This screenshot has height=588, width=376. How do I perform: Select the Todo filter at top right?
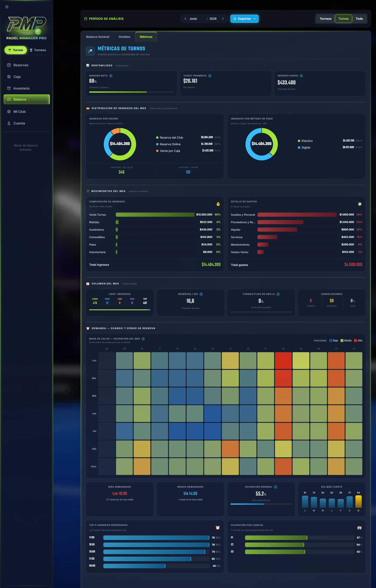pyautogui.click(x=359, y=19)
